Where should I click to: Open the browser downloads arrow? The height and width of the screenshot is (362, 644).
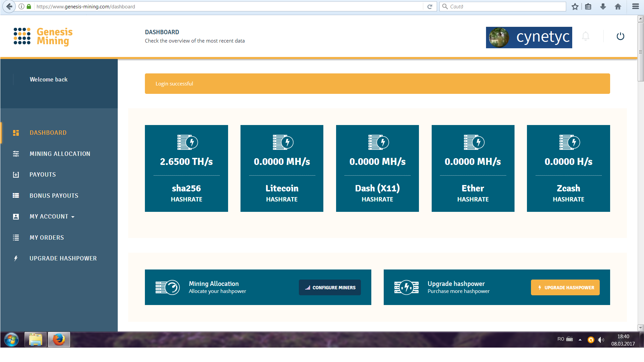click(603, 6)
